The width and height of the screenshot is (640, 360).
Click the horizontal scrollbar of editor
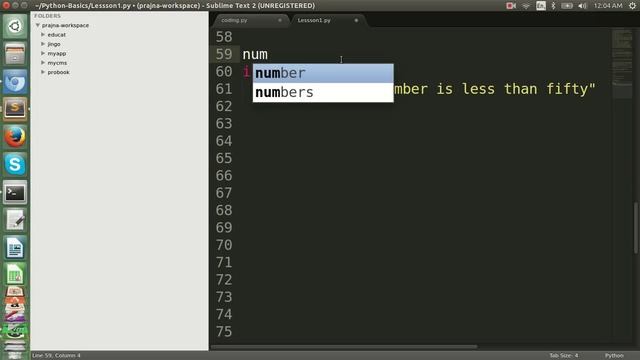point(344,347)
